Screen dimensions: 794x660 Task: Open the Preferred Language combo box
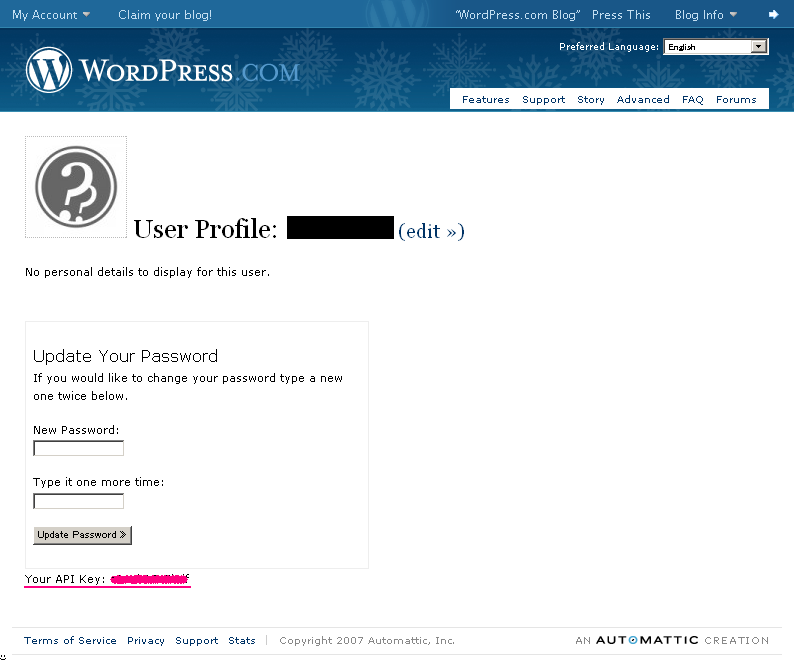coord(716,47)
